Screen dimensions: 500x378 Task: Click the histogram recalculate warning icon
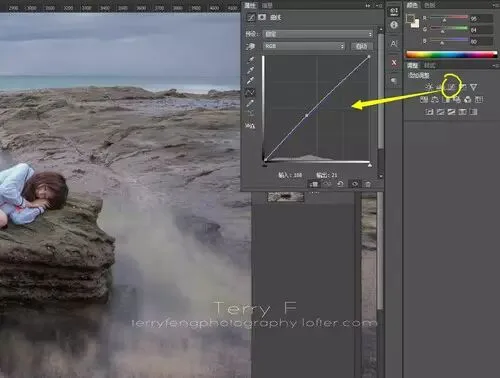(x=250, y=126)
